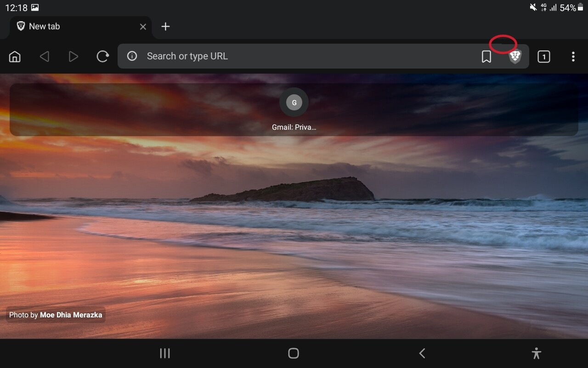Screen dimensions: 588x368
Task: Open Android recent apps button
Action: click(x=165, y=353)
